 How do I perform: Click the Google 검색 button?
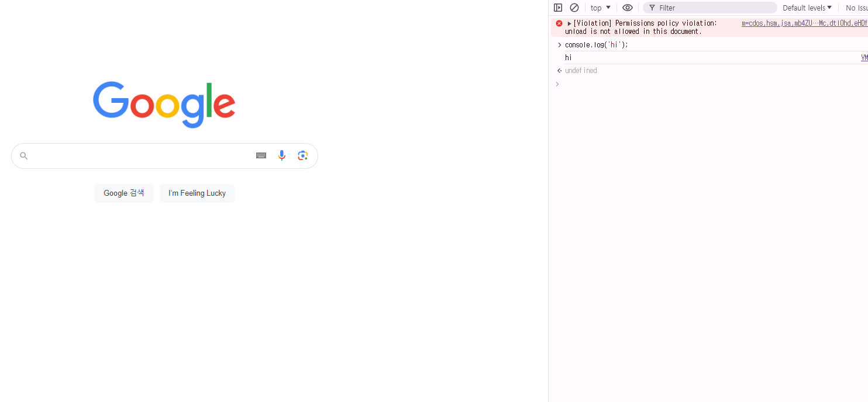[x=124, y=193]
